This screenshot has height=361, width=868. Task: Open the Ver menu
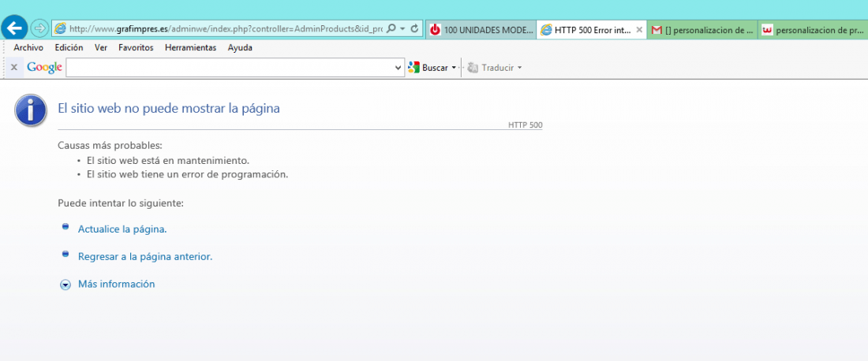click(101, 47)
